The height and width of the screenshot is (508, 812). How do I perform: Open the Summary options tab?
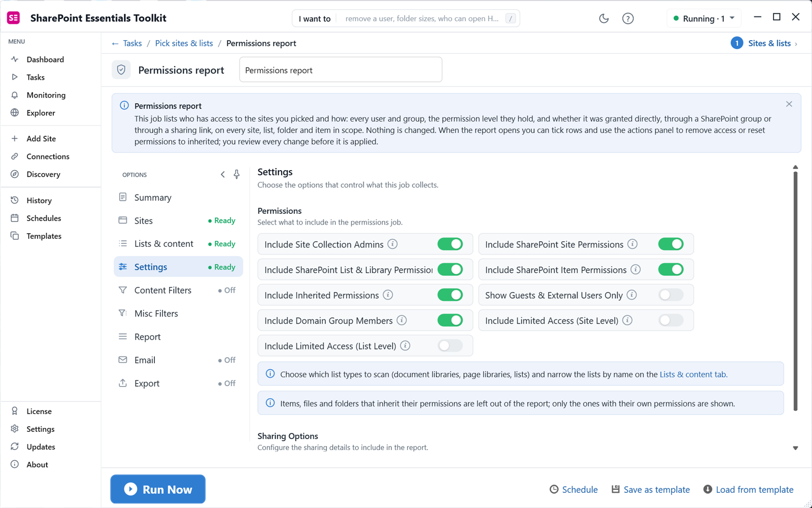click(178, 198)
